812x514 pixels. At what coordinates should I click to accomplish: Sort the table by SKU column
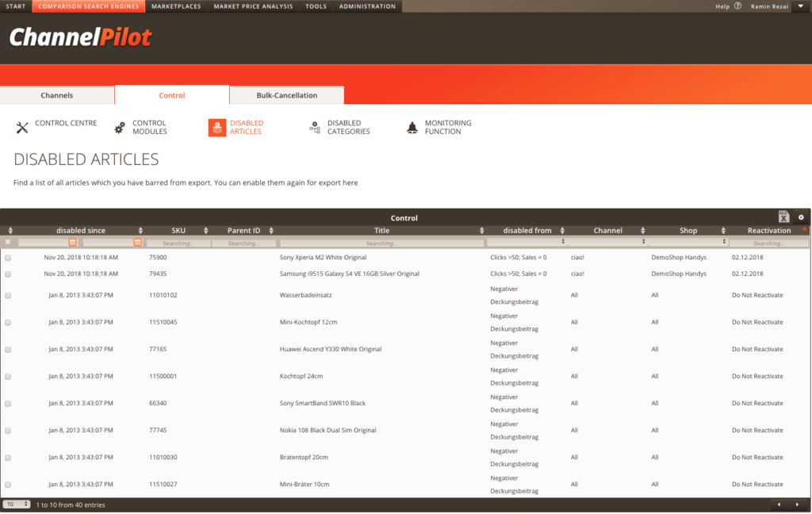pyautogui.click(x=178, y=230)
